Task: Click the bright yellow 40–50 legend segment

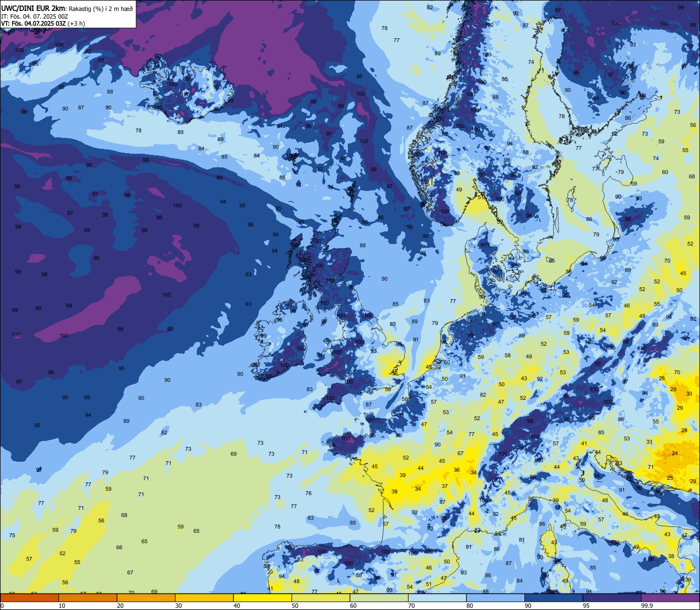Action: tap(262, 597)
